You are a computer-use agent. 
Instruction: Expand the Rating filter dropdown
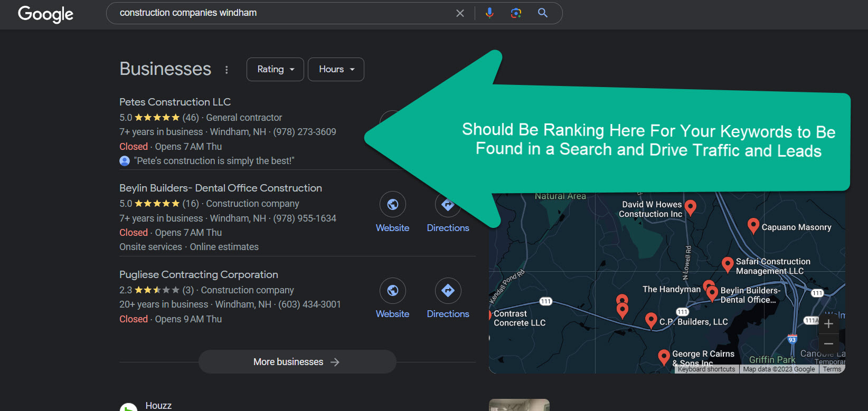click(275, 70)
